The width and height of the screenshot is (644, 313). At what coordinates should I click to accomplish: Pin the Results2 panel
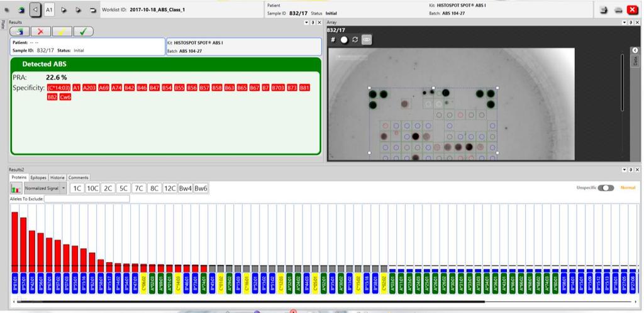(631, 170)
